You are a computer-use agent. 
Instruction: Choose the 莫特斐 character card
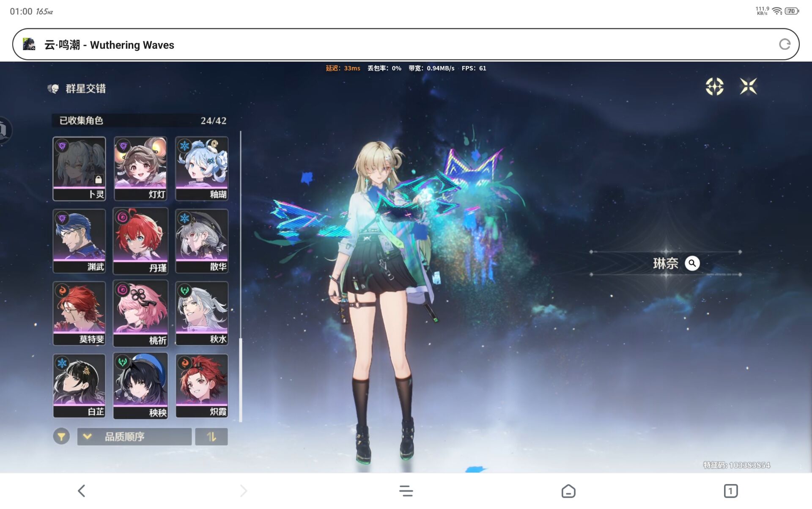click(79, 313)
